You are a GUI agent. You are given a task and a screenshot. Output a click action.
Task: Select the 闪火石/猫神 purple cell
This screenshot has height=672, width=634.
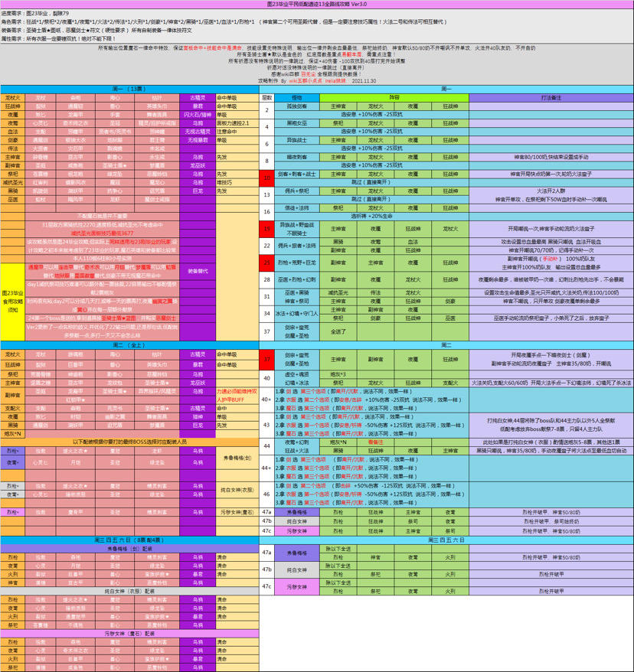pyautogui.click(x=198, y=115)
